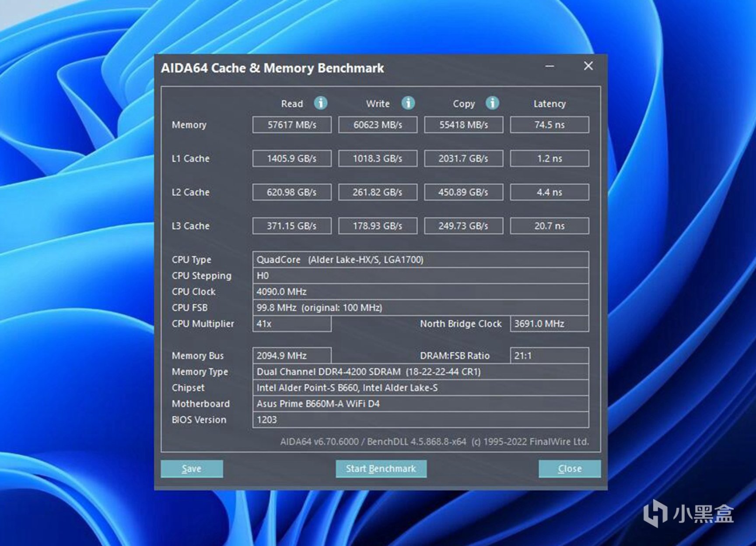Click the Write column header label
This screenshot has width=756, height=546.
[378, 104]
